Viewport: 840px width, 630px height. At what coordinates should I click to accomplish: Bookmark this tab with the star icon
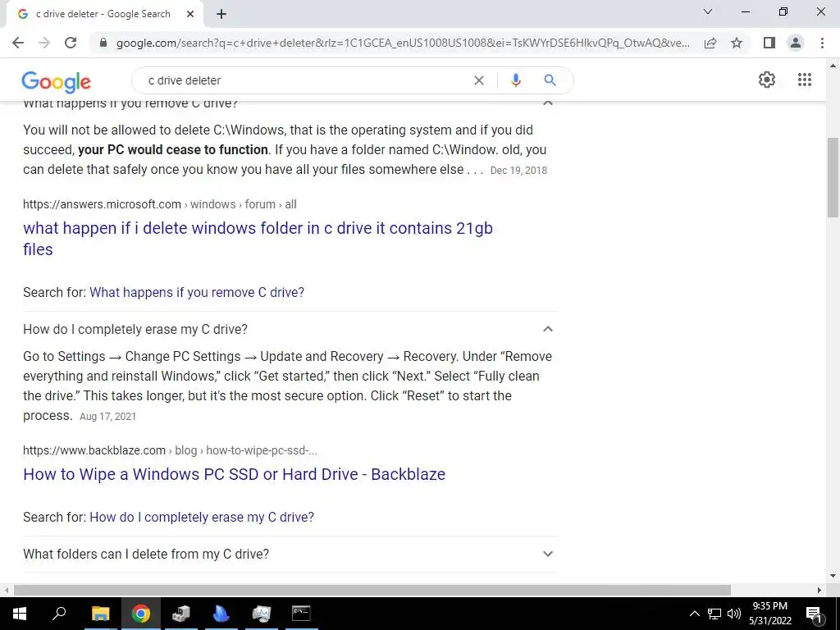pos(737,43)
